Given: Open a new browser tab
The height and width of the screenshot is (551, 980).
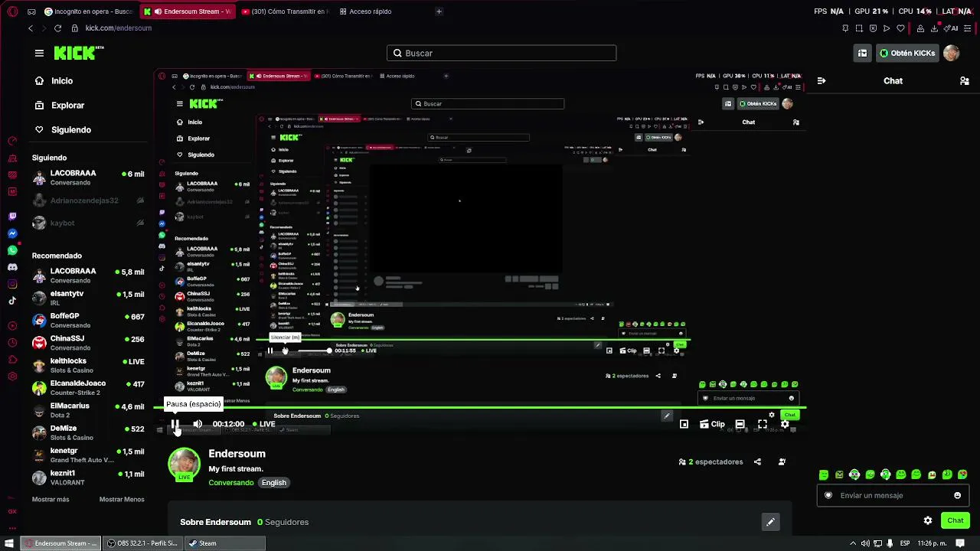Looking at the screenshot, I should (439, 11).
